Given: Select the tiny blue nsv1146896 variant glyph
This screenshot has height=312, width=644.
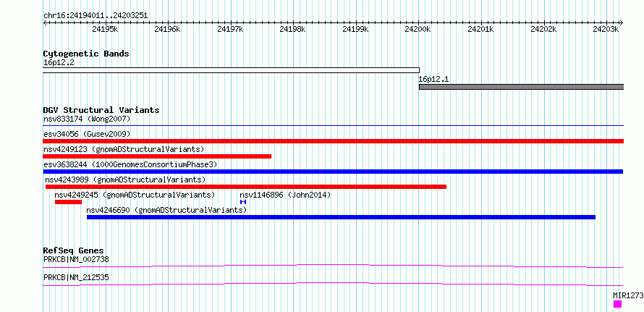Looking at the screenshot, I should (x=243, y=202).
